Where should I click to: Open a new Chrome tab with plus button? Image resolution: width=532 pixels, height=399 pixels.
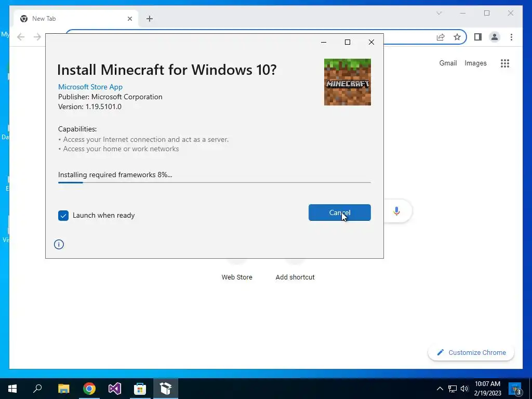[x=150, y=19]
